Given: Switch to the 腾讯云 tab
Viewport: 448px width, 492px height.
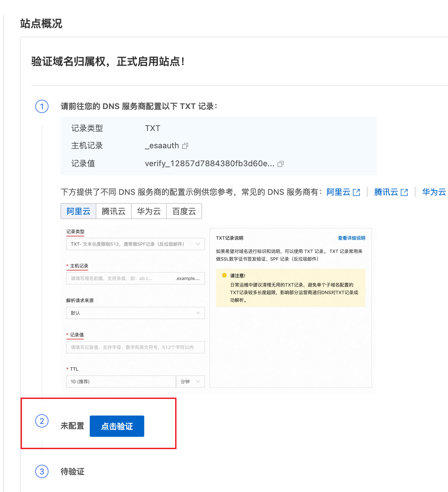Looking at the screenshot, I should [x=113, y=211].
